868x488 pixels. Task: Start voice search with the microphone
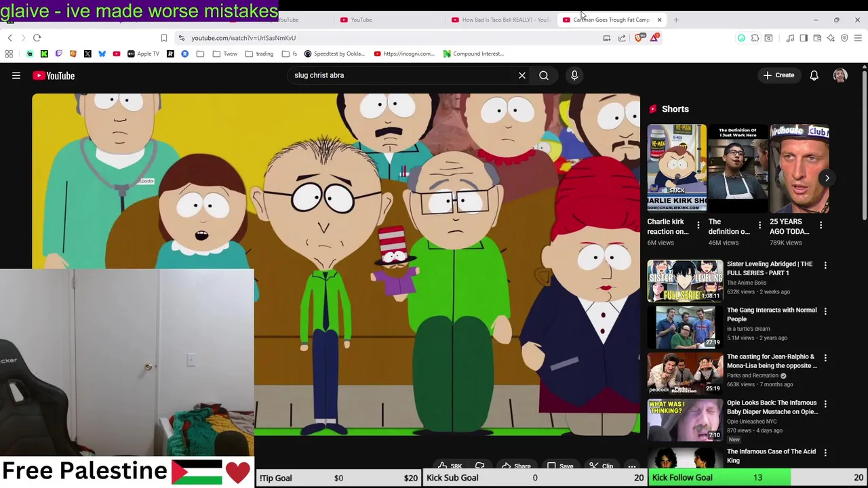[574, 75]
